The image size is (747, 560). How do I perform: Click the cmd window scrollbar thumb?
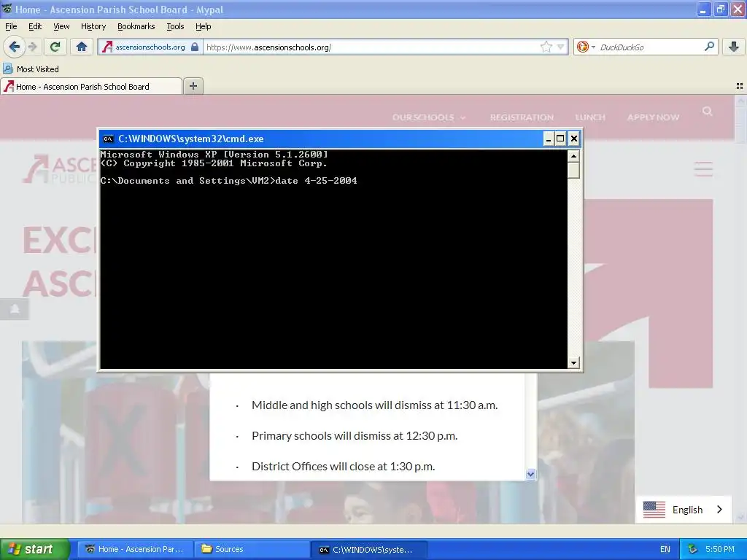point(573,170)
